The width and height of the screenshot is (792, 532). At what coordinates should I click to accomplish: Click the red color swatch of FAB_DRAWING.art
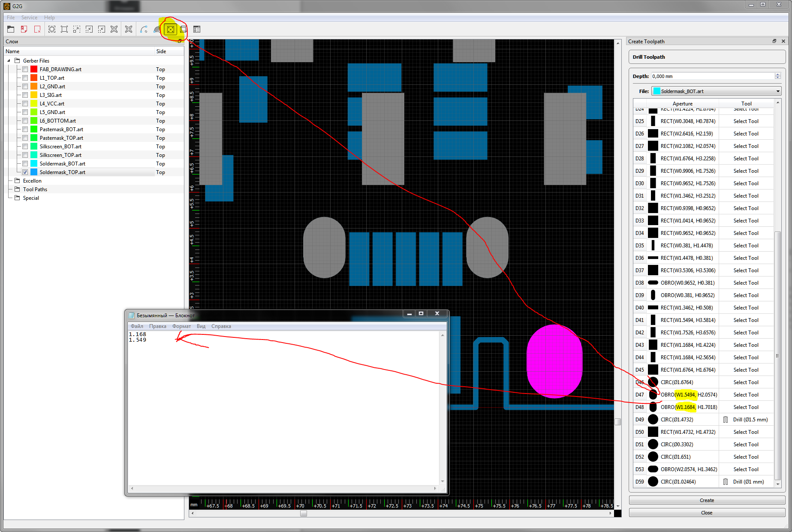[x=34, y=69]
